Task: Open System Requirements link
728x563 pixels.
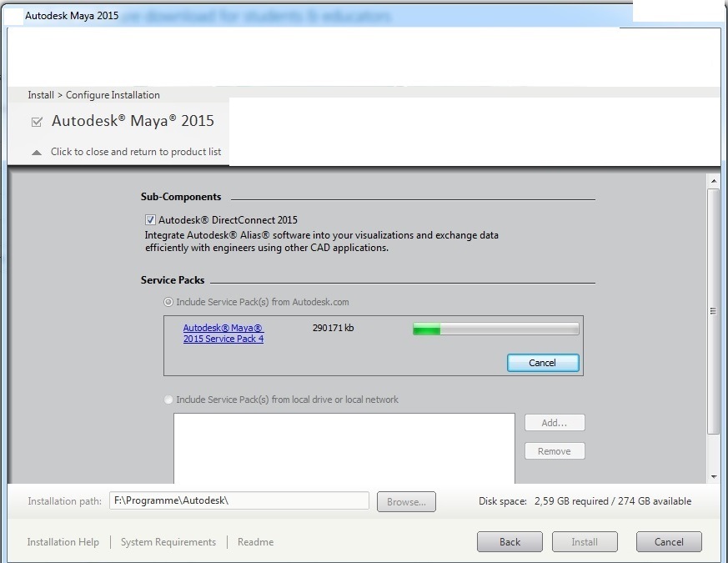Action: [x=168, y=542]
